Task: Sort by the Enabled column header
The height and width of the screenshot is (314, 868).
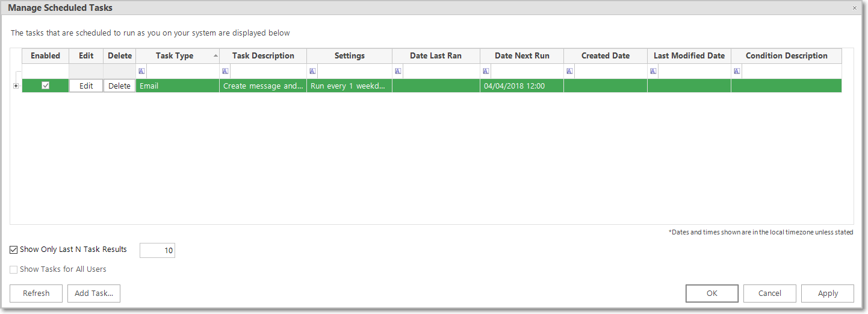Action: pyautogui.click(x=46, y=55)
